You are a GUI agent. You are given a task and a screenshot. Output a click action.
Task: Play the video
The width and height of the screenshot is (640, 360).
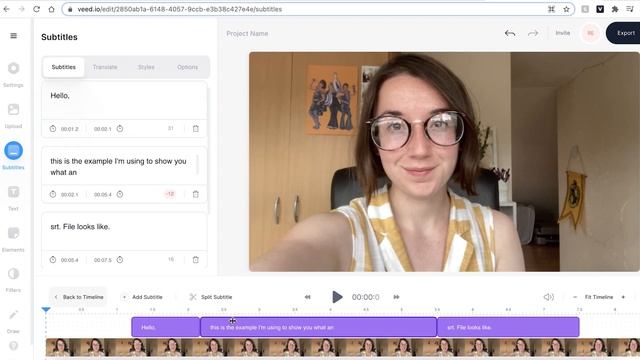337,297
